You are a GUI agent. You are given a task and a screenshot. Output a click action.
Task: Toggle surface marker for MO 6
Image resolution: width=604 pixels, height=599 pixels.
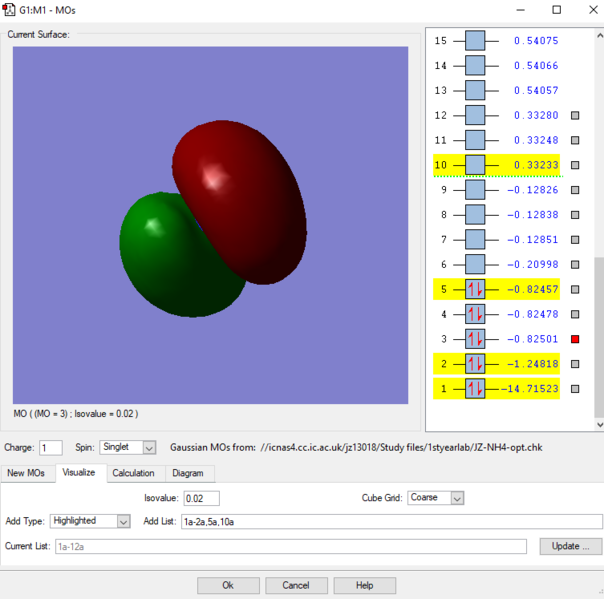point(575,265)
